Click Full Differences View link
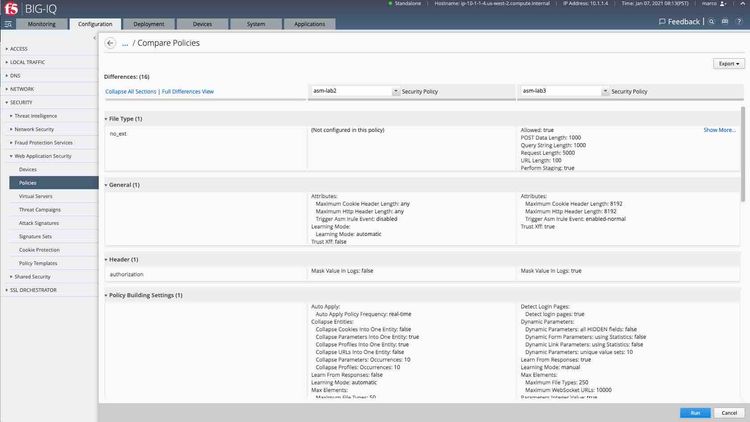The width and height of the screenshot is (750, 422). pos(188,91)
